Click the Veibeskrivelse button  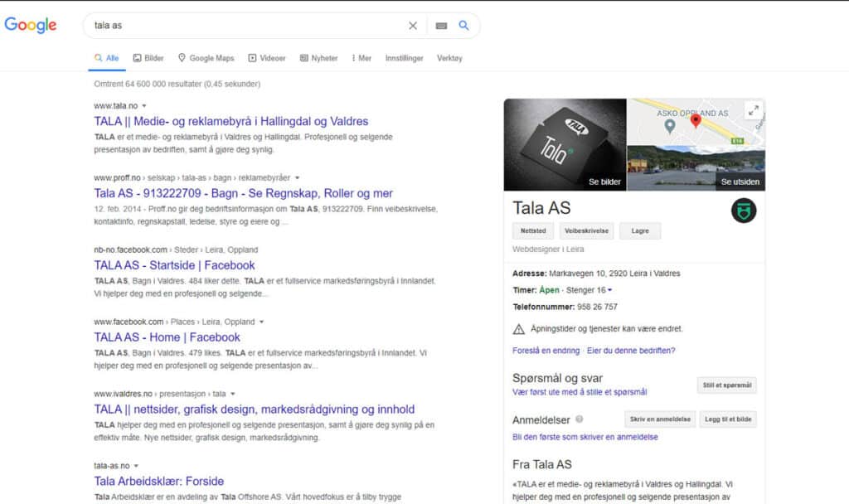tap(586, 230)
